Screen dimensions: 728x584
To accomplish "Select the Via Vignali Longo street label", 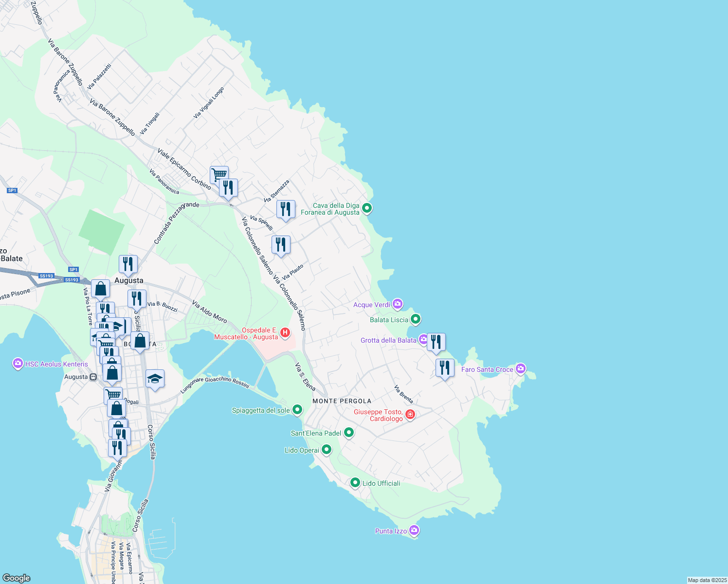I will (209, 103).
